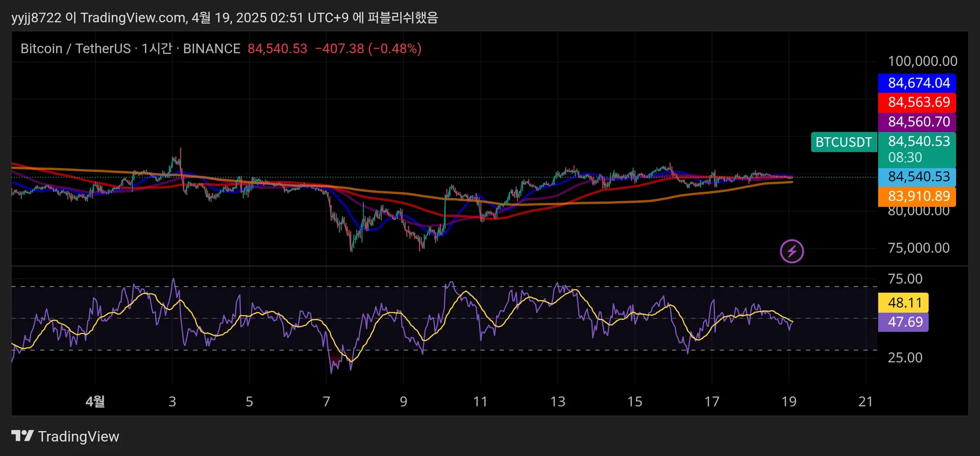Click the 75,000.00 price axis value
The width and height of the screenshot is (980, 456).
tap(919, 248)
